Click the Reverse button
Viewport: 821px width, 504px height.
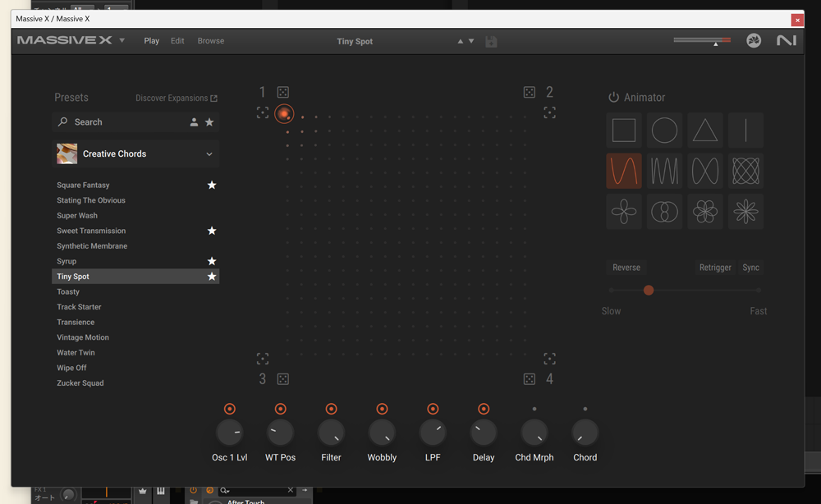click(x=626, y=268)
